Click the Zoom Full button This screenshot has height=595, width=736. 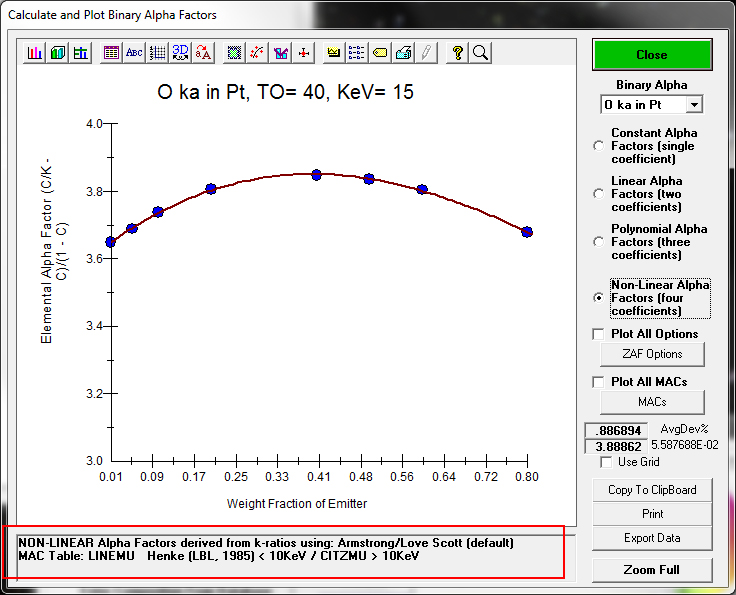pos(651,570)
